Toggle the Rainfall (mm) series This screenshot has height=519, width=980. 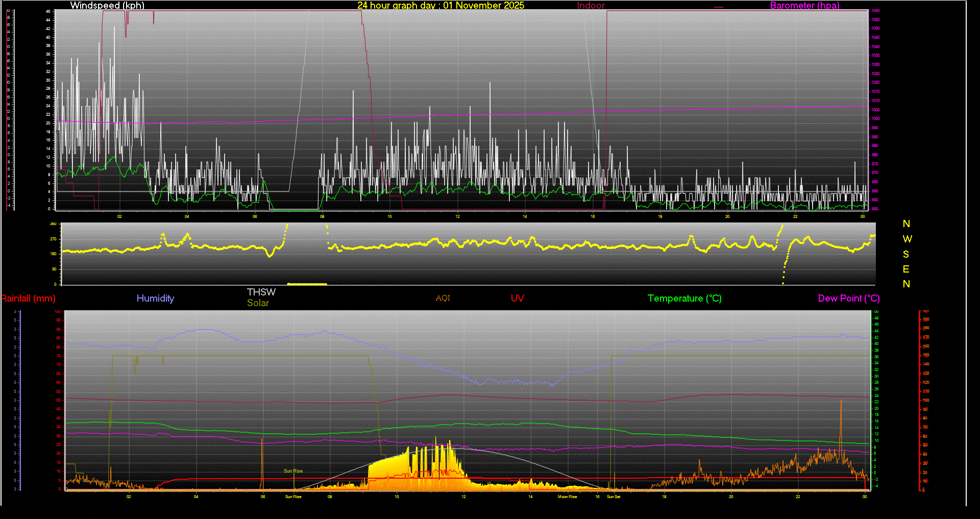(x=28, y=298)
